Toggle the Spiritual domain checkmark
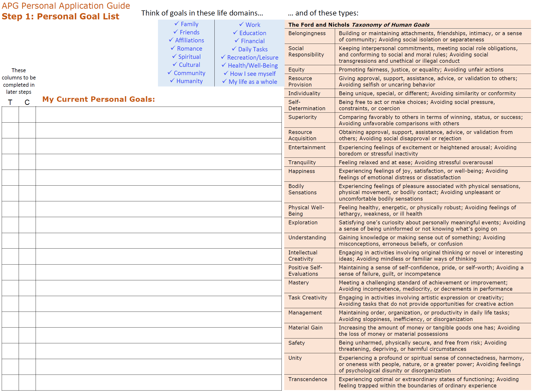 click(189, 56)
